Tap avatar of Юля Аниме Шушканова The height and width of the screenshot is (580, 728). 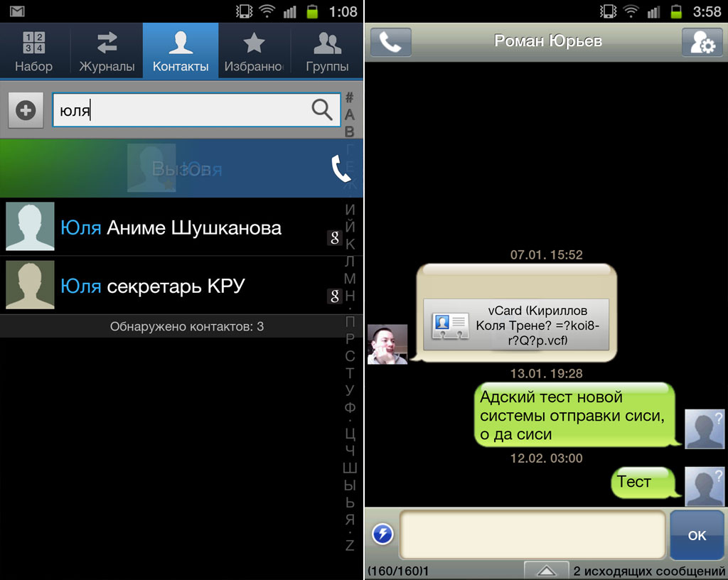tap(30, 227)
